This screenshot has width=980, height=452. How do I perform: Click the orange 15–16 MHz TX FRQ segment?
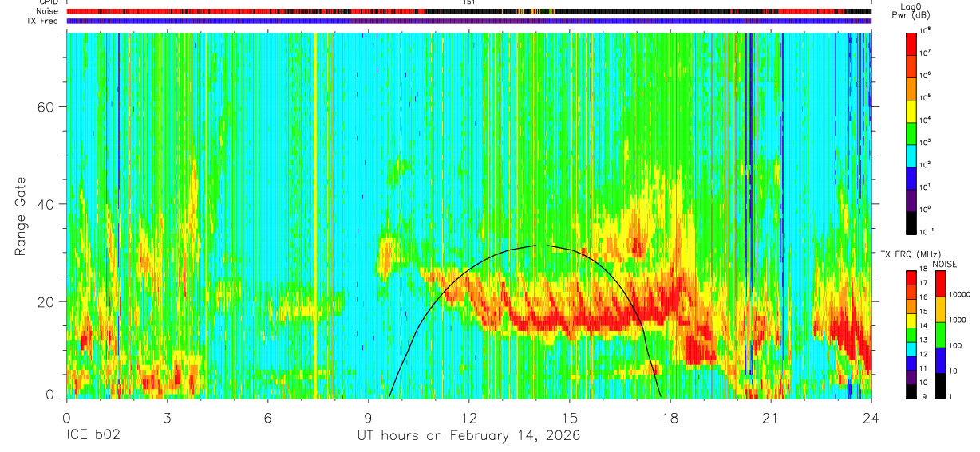911,306
